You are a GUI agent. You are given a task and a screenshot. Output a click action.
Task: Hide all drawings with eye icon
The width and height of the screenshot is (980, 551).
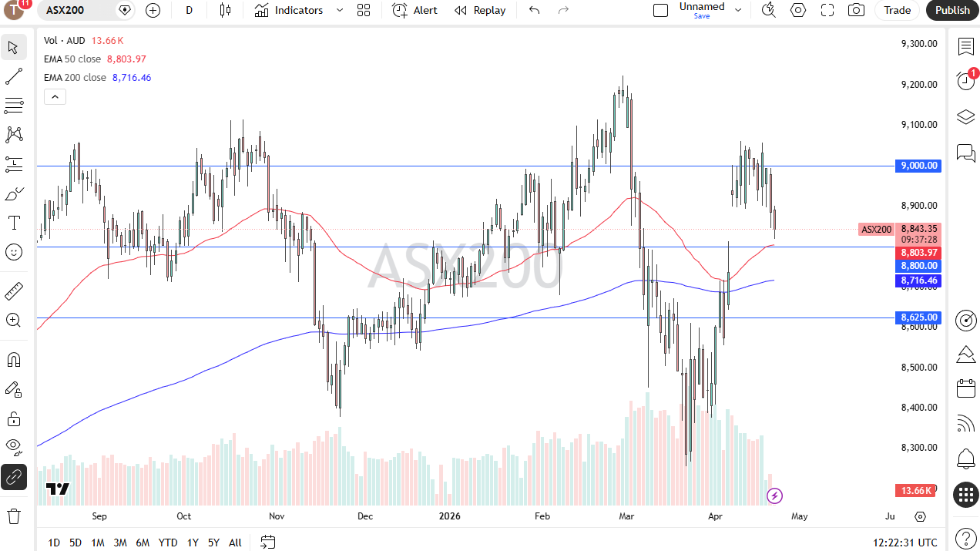[x=13, y=447]
